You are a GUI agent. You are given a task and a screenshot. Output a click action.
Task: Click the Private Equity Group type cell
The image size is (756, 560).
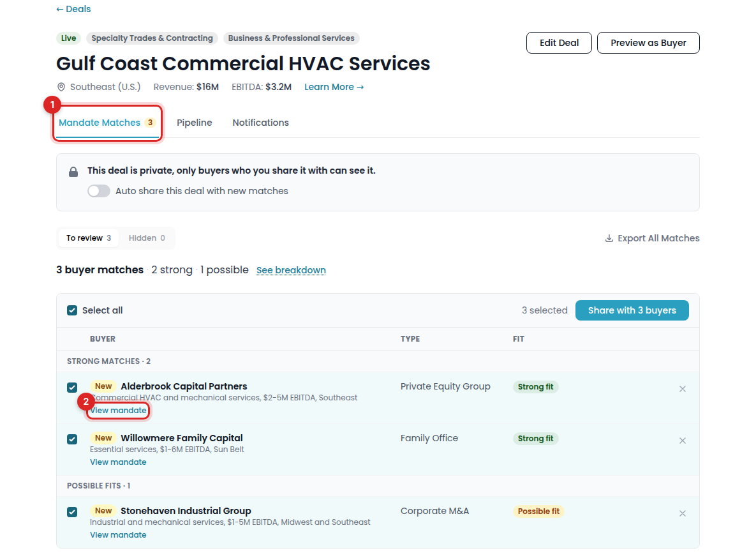click(x=445, y=387)
